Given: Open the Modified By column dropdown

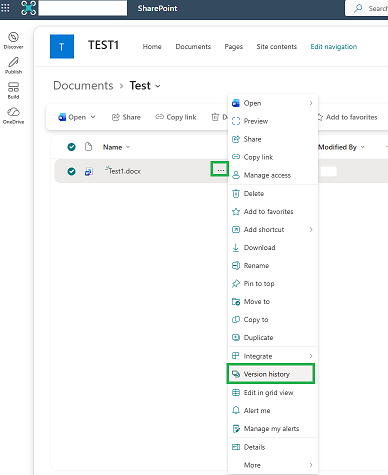Looking at the screenshot, I should pyautogui.click(x=363, y=147).
